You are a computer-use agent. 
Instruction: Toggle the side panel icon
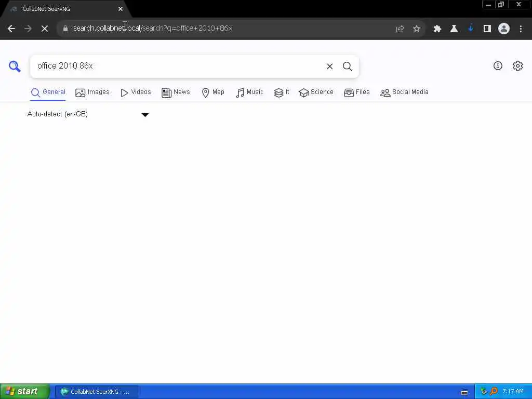(487, 29)
